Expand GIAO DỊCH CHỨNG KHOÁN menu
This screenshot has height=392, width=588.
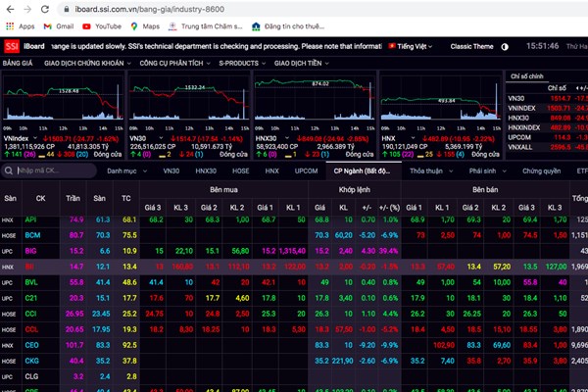84,64
